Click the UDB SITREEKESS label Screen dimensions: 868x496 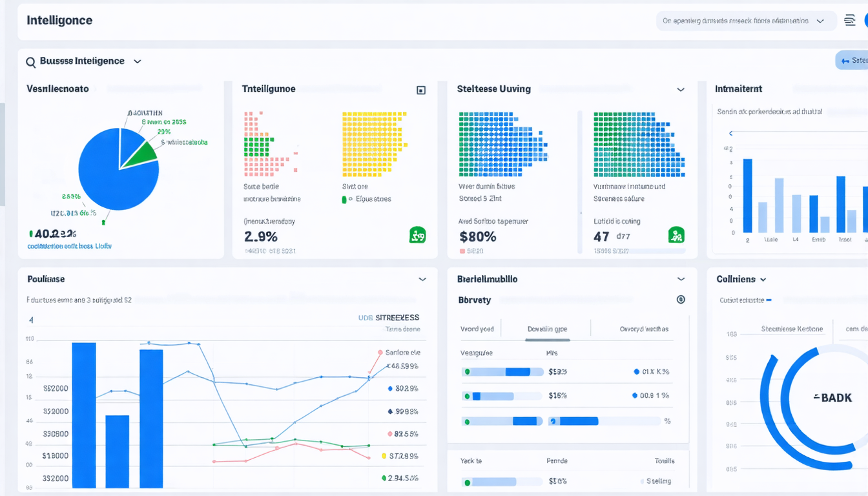coord(389,317)
